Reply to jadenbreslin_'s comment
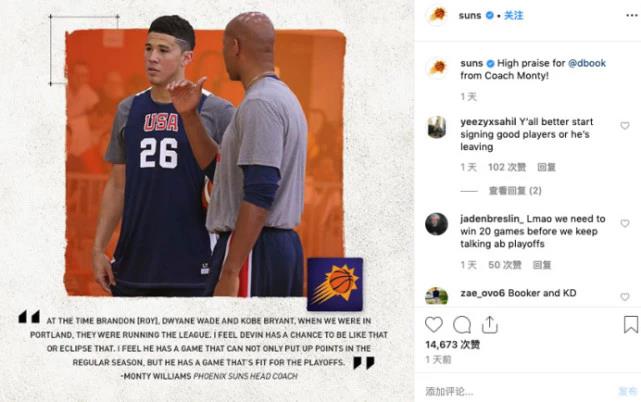This screenshot has height=402, width=641. pyautogui.click(x=542, y=265)
